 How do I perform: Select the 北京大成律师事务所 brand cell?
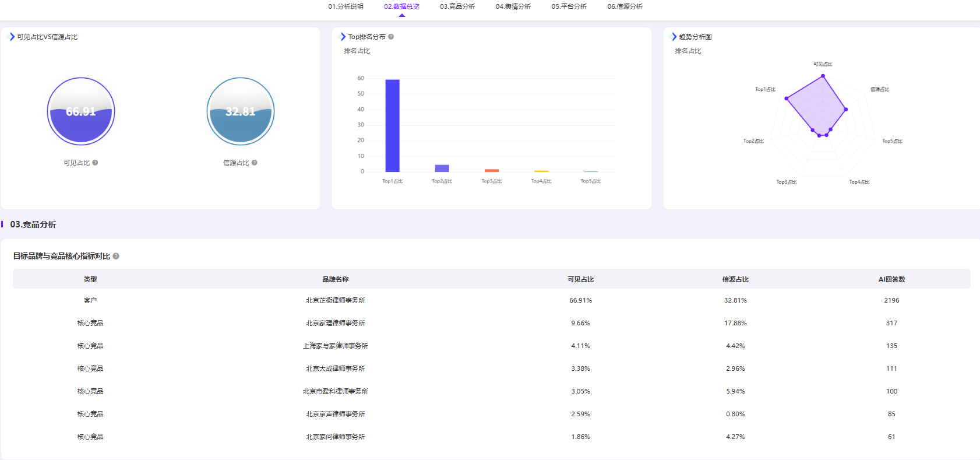point(336,368)
